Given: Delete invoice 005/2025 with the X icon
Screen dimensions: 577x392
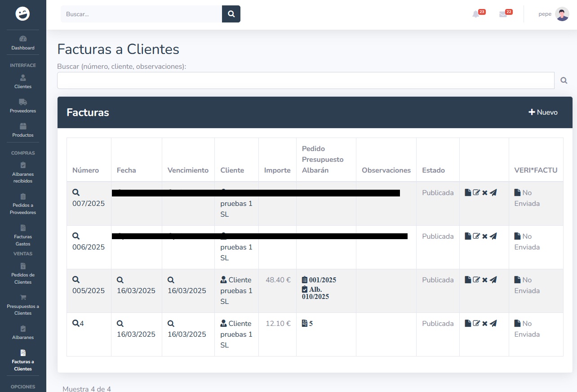Looking at the screenshot, I should coord(485,280).
